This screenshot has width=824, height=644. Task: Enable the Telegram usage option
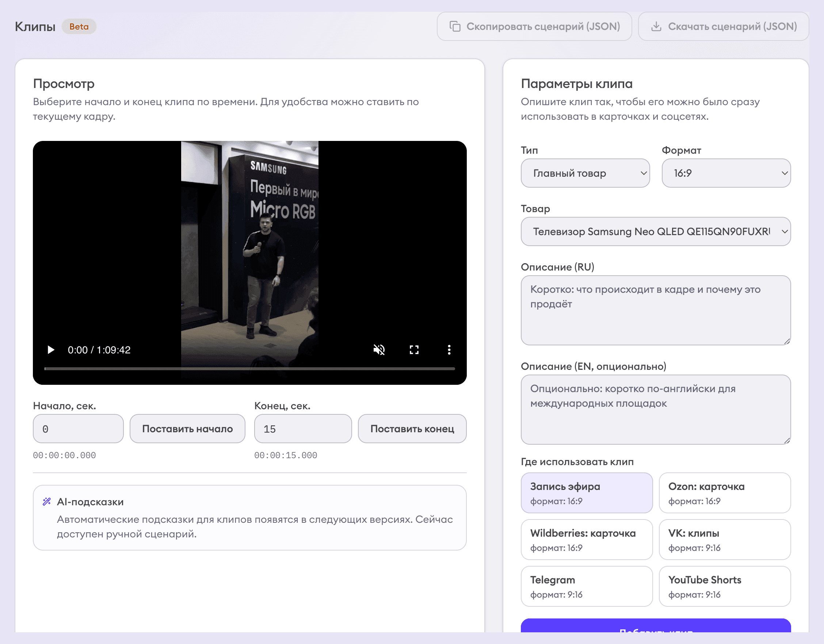point(586,586)
